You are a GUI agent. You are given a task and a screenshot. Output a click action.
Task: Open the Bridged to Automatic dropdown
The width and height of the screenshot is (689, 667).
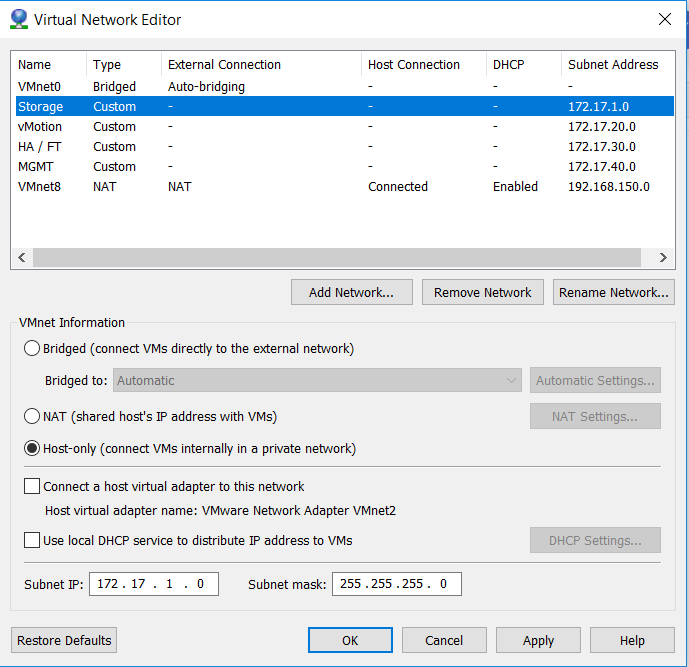[317, 380]
